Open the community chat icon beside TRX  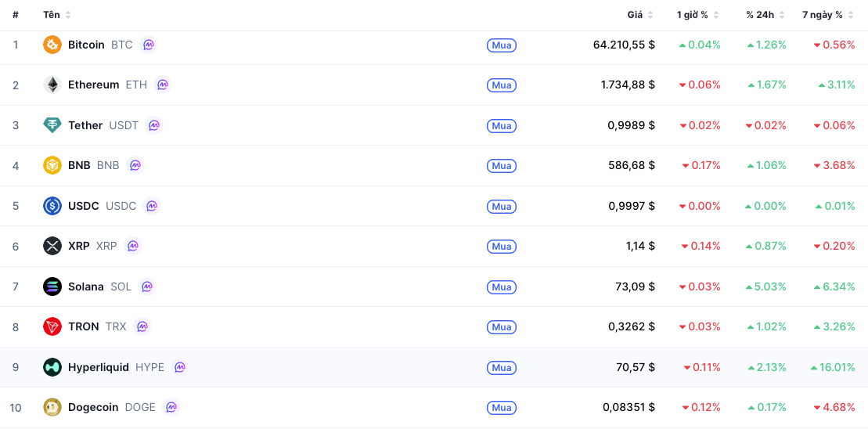pyautogui.click(x=142, y=326)
